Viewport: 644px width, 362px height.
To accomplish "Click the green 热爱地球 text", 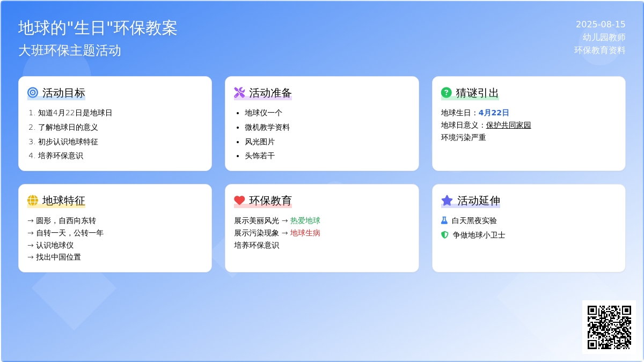I will click(x=305, y=220).
